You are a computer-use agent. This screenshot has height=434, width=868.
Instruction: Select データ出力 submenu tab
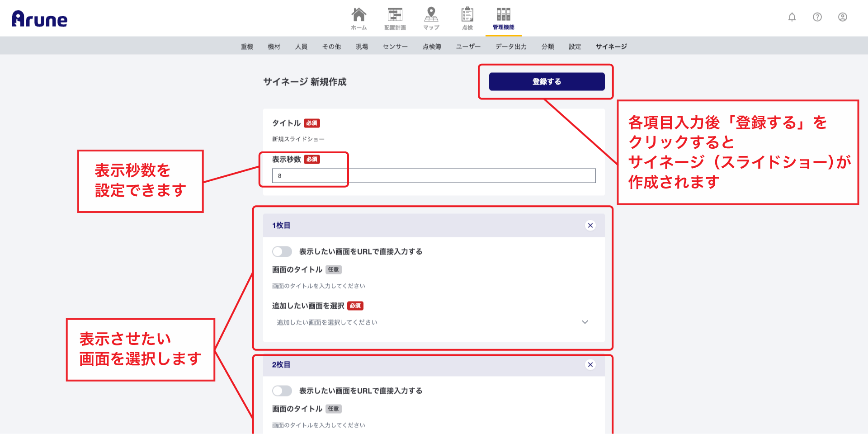click(511, 47)
